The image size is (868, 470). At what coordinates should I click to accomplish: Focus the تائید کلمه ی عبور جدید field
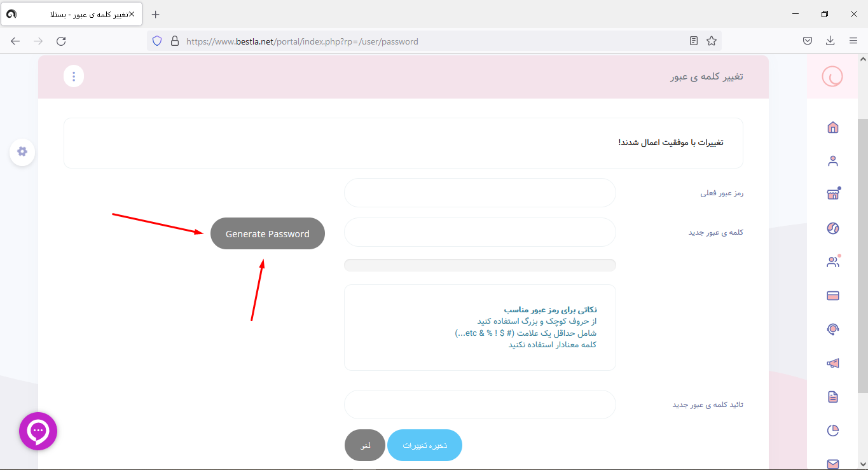pos(480,404)
